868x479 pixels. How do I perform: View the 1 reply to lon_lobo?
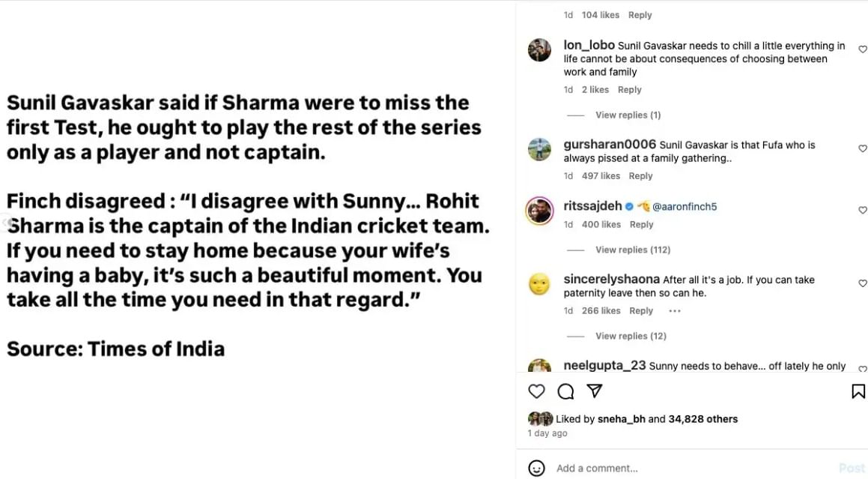pyautogui.click(x=628, y=115)
